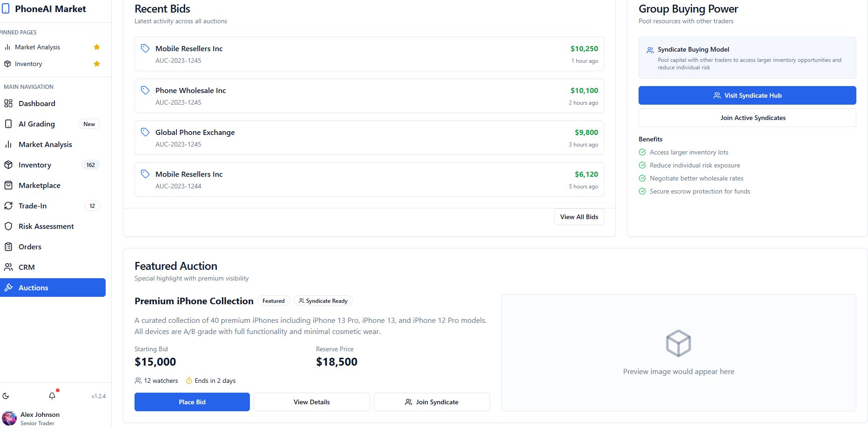868x428 pixels.
Task: Click the Syndicate Ready badge
Action: [323, 301]
